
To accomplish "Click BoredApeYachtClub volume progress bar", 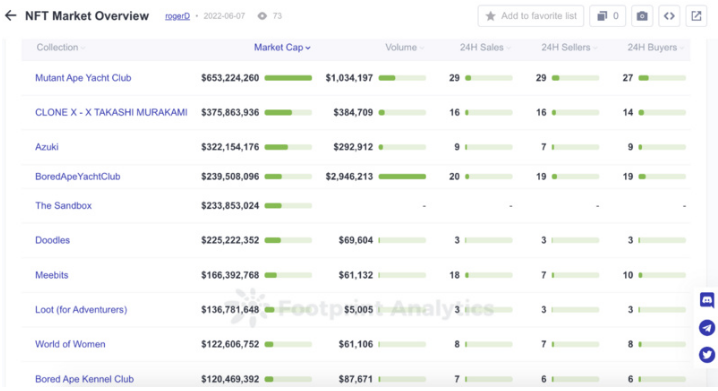I will [402, 176].
